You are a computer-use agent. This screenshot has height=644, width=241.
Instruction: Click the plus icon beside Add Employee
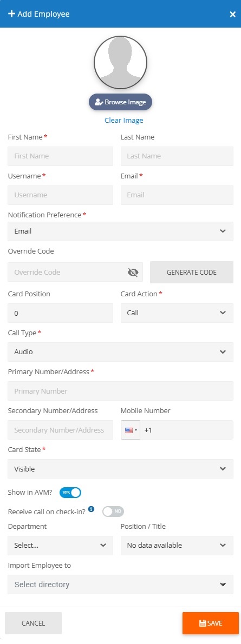coord(11,14)
